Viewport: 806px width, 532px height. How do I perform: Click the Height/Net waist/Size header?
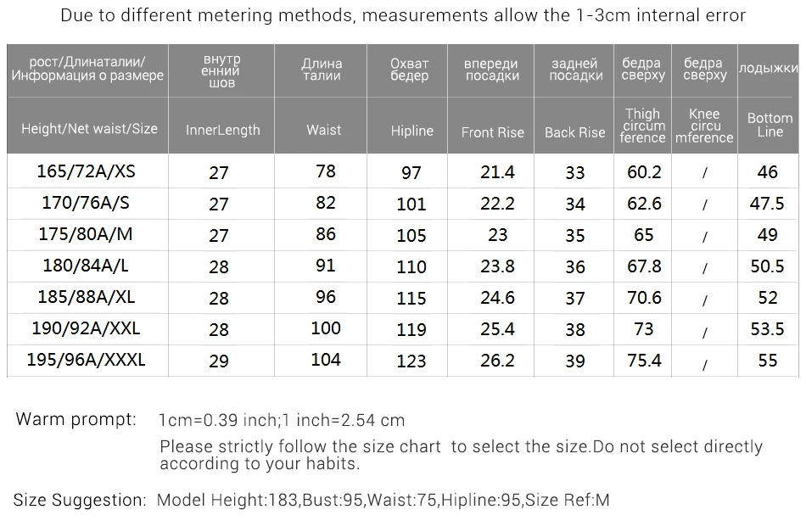(x=89, y=128)
